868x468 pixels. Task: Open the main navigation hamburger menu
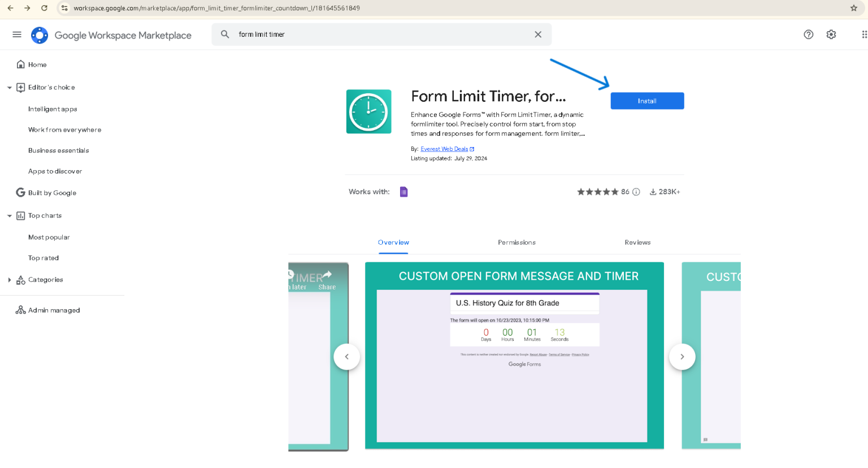[16, 34]
